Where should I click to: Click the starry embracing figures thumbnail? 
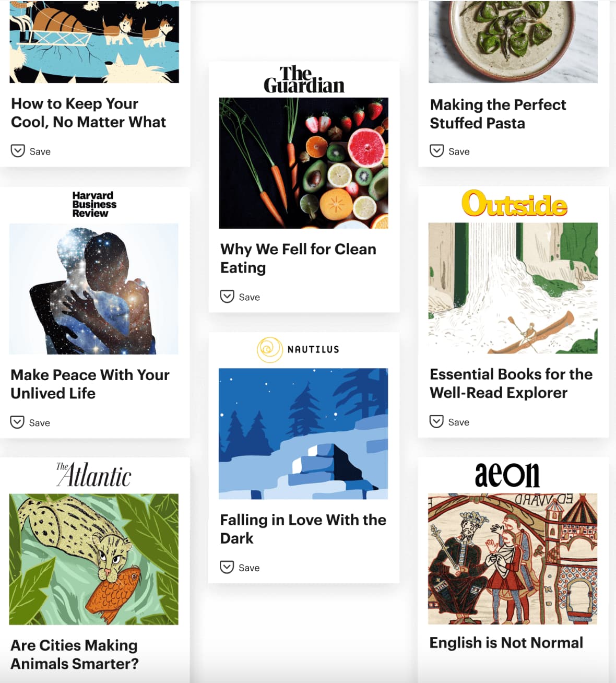(x=94, y=289)
